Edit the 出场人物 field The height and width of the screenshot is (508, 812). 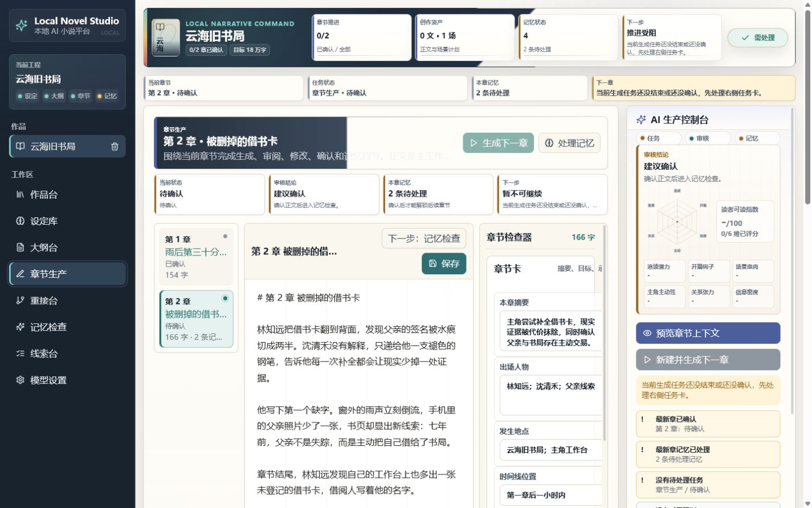coord(550,395)
